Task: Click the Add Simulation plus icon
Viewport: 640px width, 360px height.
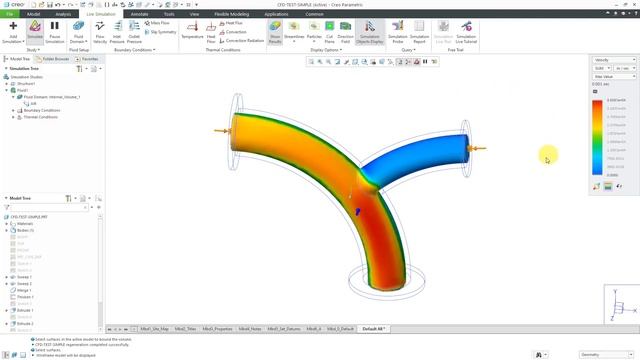Action: click(13, 26)
